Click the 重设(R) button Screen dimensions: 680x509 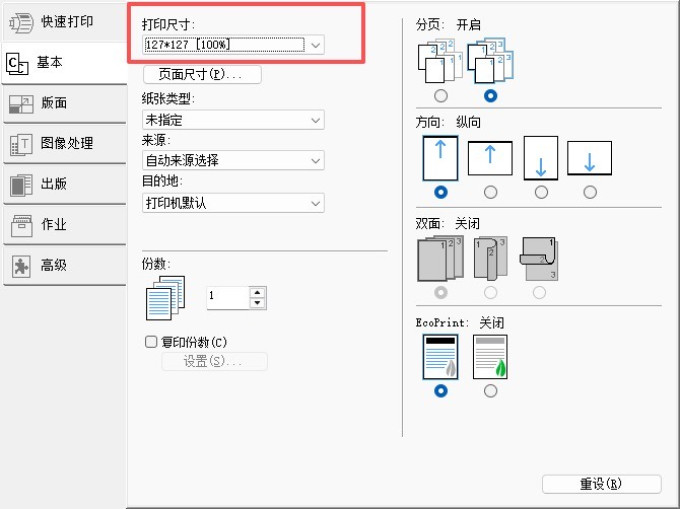click(x=602, y=484)
